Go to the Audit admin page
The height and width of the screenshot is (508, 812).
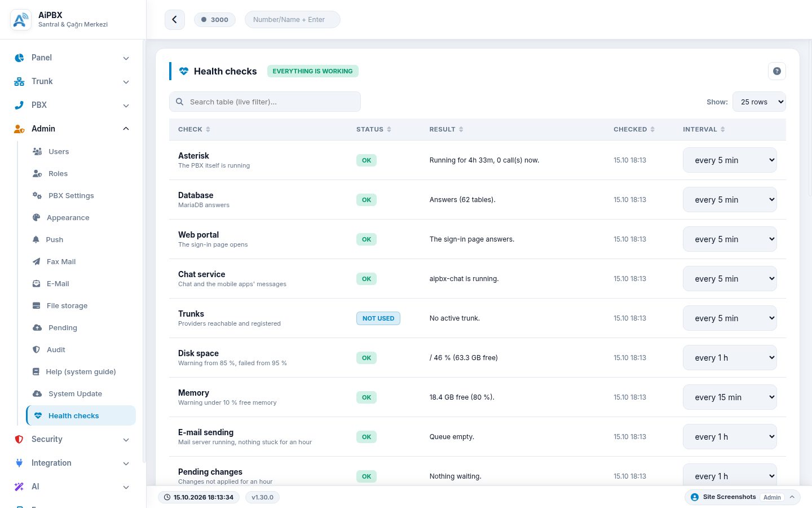(x=56, y=349)
